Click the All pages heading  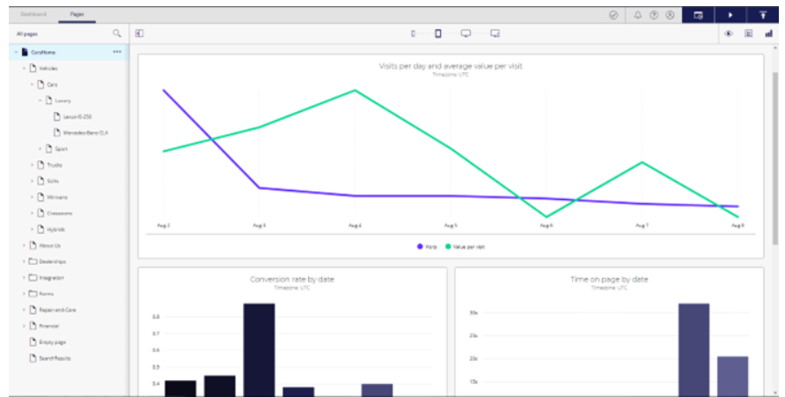[27, 34]
